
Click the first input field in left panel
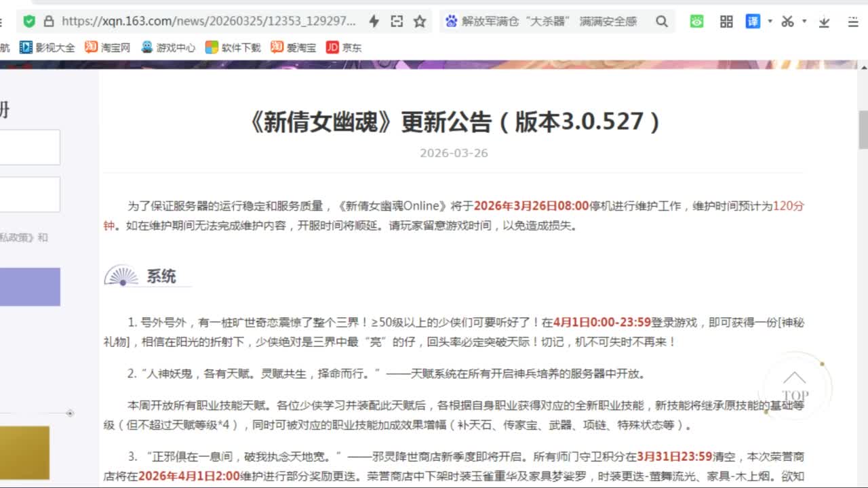[30, 147]
